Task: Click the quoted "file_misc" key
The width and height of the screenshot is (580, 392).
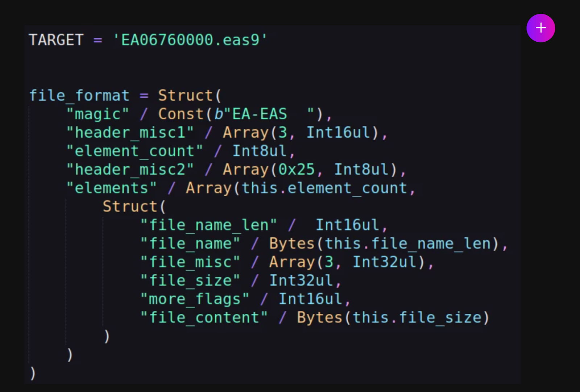Action: coord(190,262)
